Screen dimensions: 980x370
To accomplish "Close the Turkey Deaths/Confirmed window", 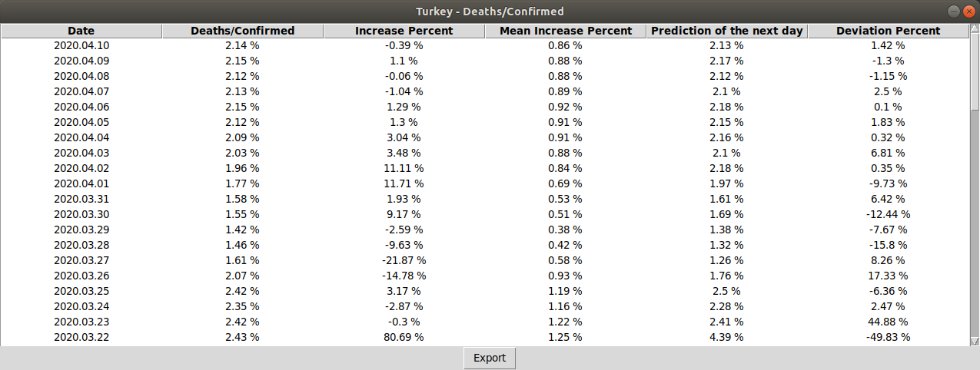I will pos(968,12).
